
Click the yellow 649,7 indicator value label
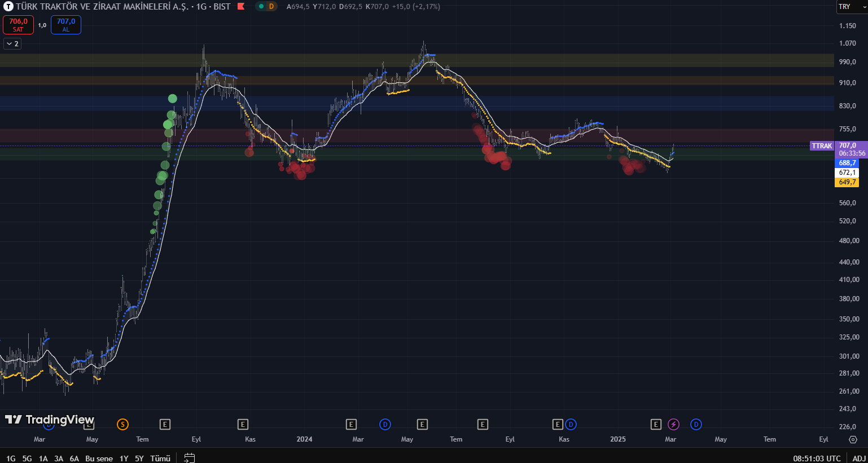847,182
